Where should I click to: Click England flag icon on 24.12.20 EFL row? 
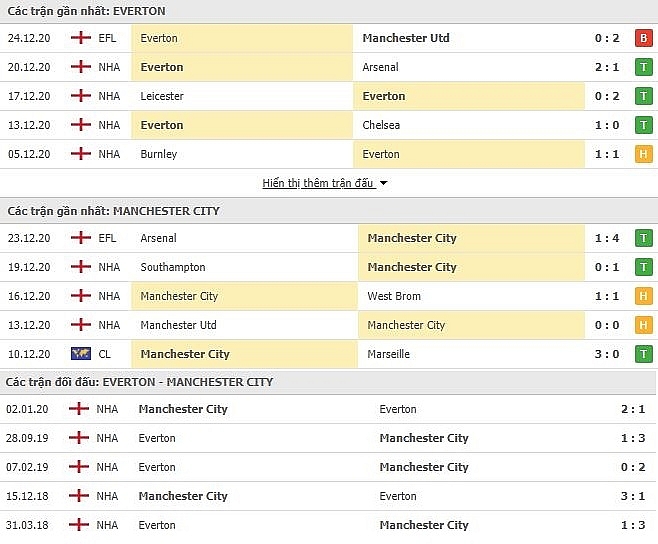coord(81,38)
